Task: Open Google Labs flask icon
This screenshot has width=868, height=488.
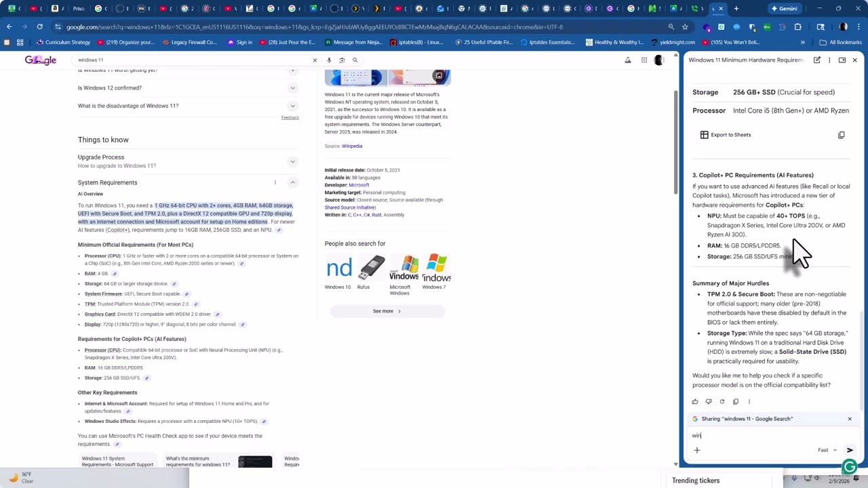Action: tap(628, 60)
